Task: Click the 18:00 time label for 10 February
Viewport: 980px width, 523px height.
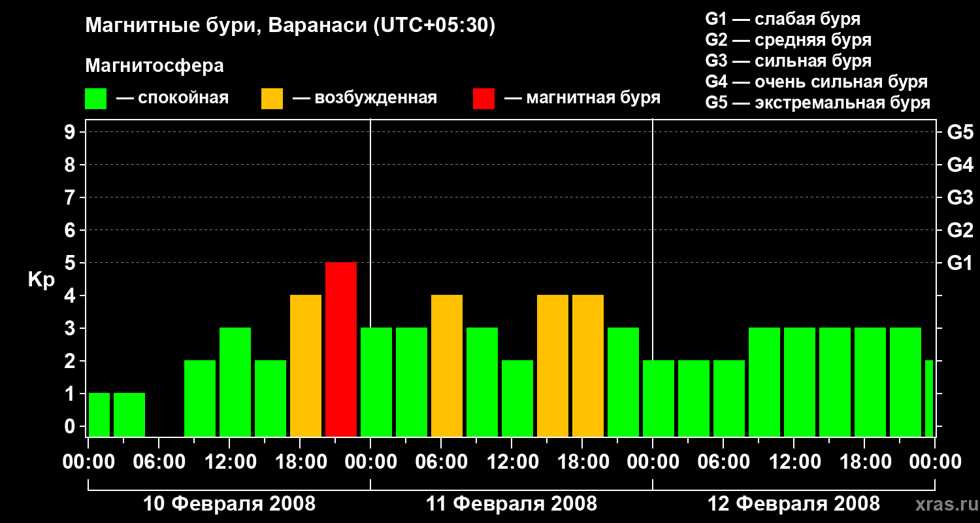Action: pos(300,462)
